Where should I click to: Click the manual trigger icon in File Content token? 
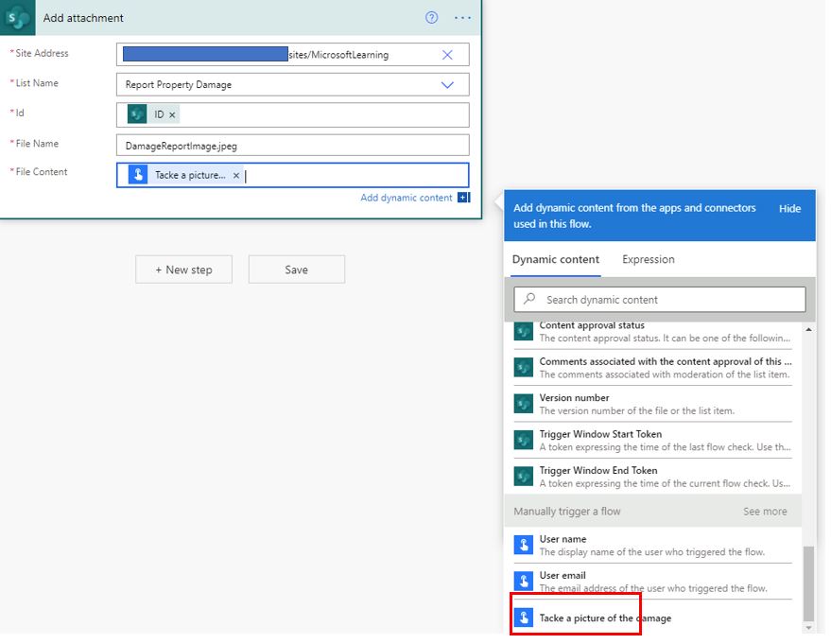click(x=138, y=174)
